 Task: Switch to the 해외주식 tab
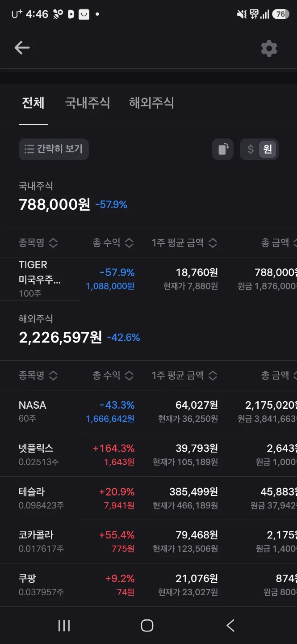(x=151, y=103)
